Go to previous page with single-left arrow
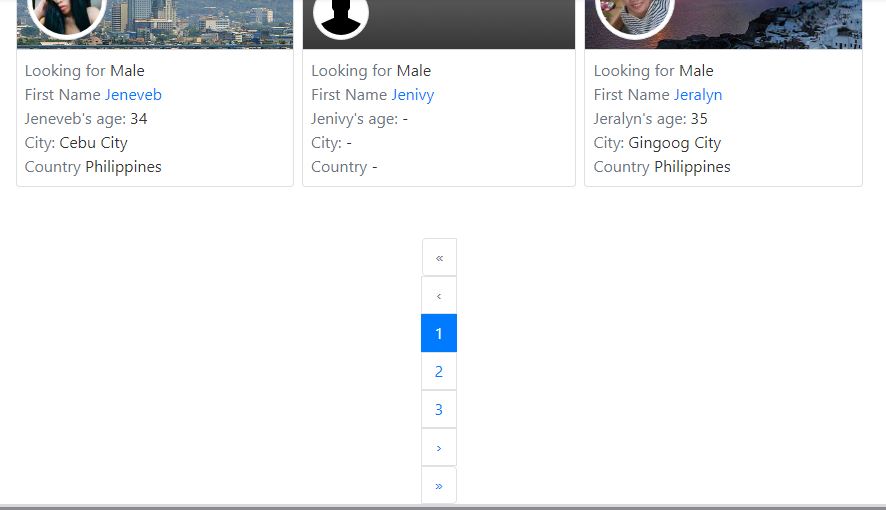 pos(439,295)
